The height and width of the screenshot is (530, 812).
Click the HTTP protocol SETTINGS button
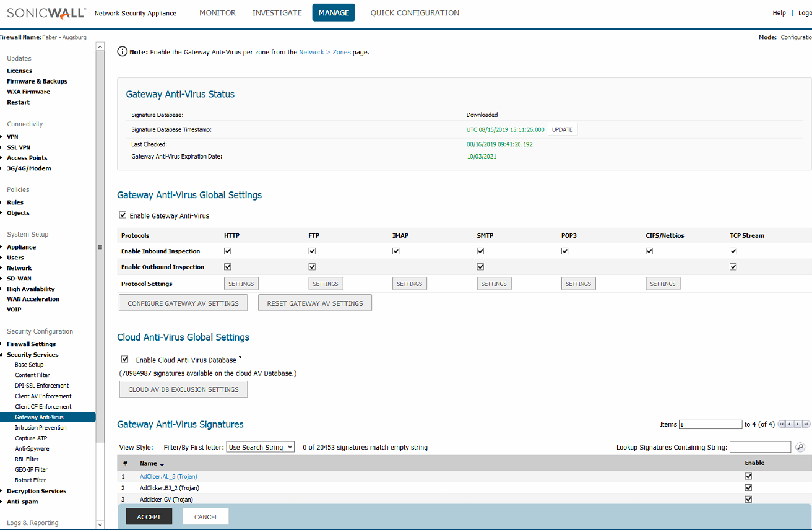click(x=241, y=284)
